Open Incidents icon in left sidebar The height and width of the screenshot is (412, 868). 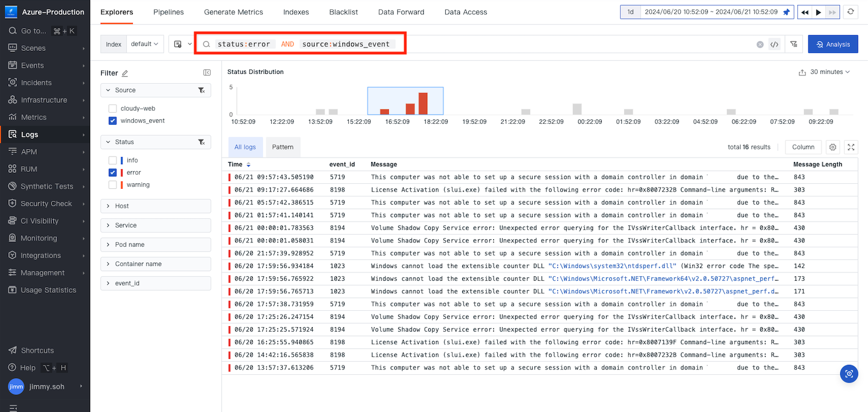tap(12, 83)
